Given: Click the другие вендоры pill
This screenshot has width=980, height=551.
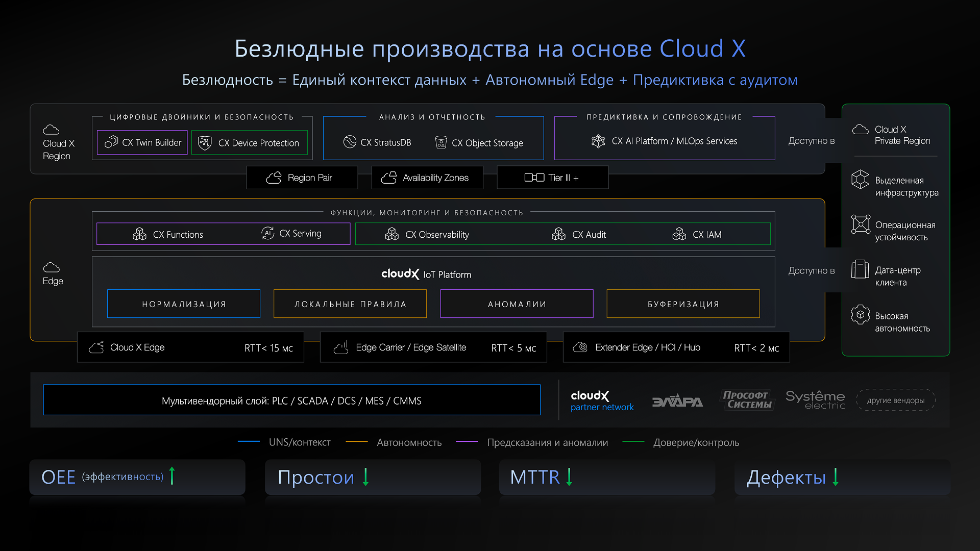Looking at the screenshot, I should coord(896,400).
